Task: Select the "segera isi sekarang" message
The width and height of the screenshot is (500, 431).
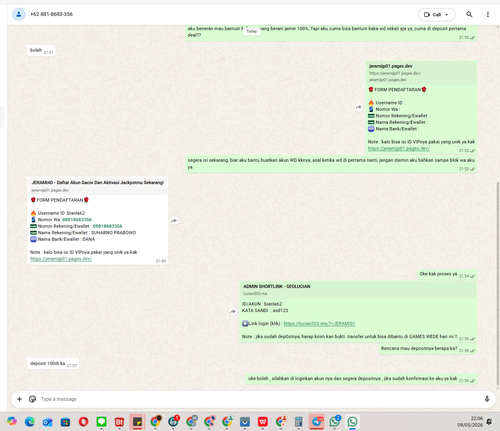Action: (x=331, y=163)
